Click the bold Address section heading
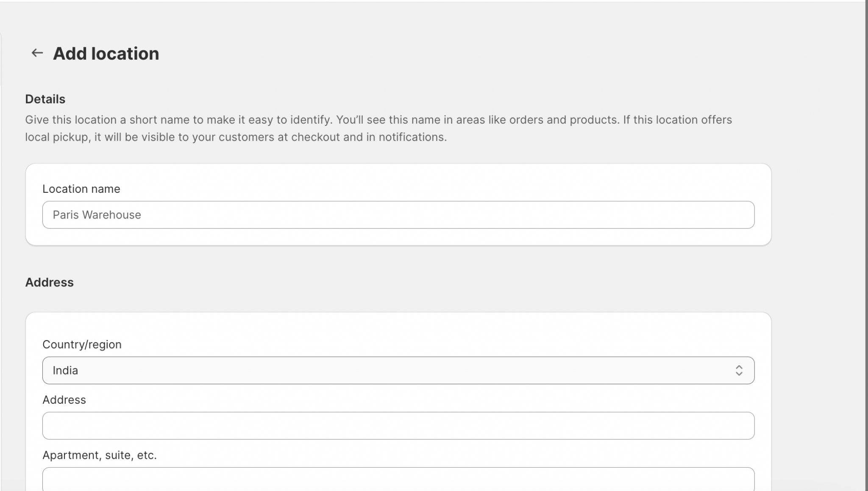The height and width of the screenshot is (491, 868). [49, 283]
